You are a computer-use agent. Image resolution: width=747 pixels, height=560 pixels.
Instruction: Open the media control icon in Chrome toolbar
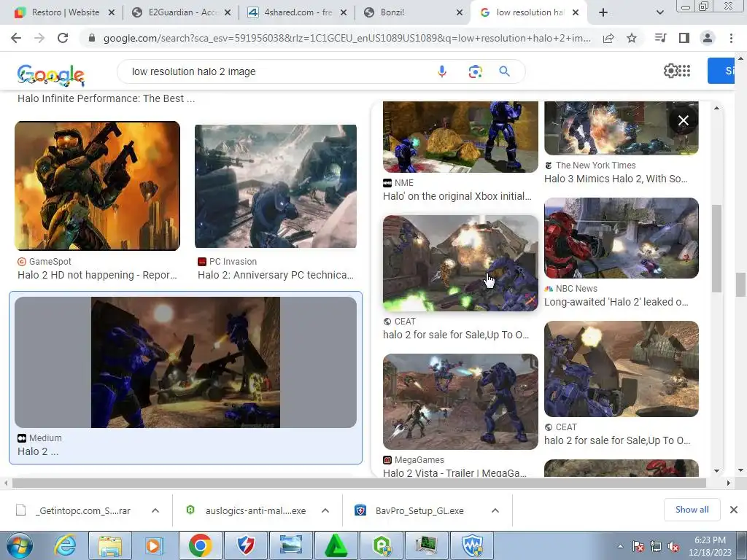click(661, 38)
